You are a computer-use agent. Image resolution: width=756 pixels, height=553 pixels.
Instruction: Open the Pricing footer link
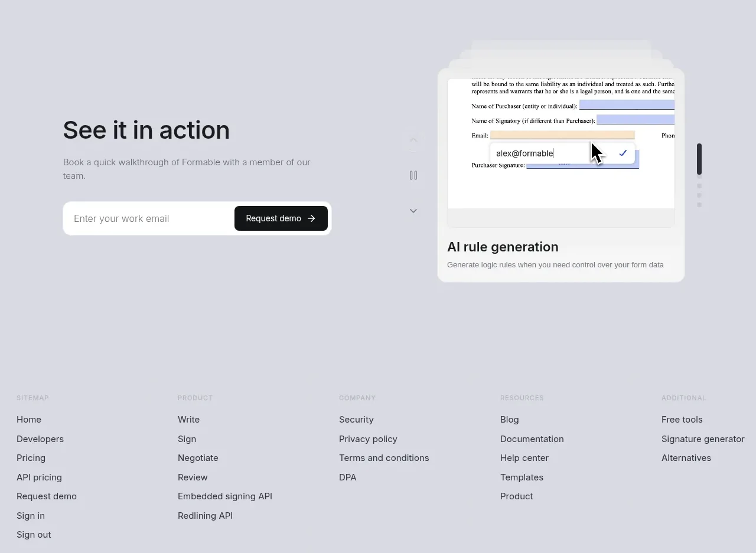(x=31, y=458)
